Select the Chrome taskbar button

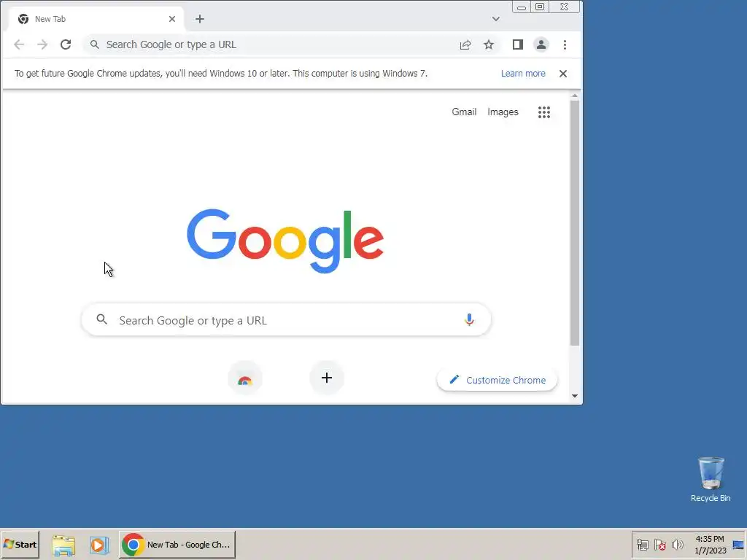point(177,545)
